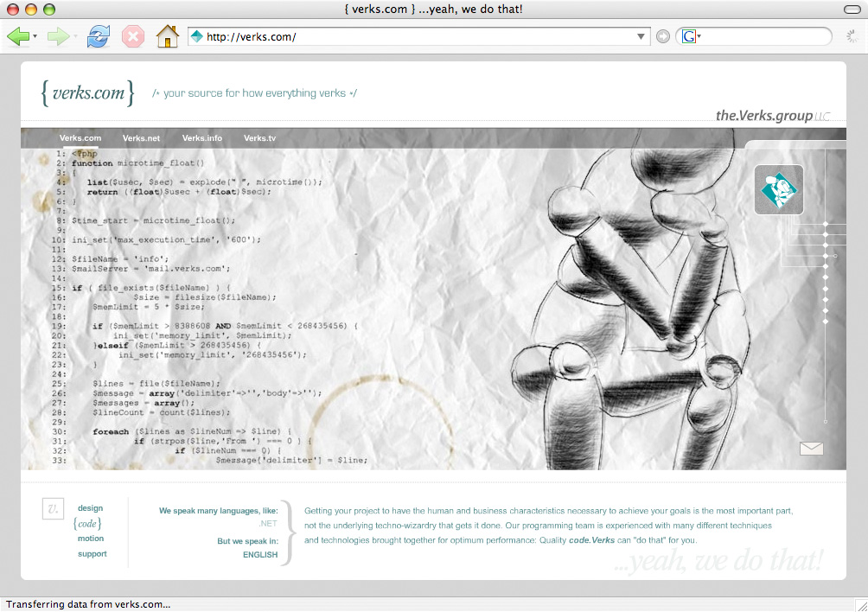Click the code line starting '$mailServer'
The width and height of the screenshot is (868, 612).
pos(150,269)
